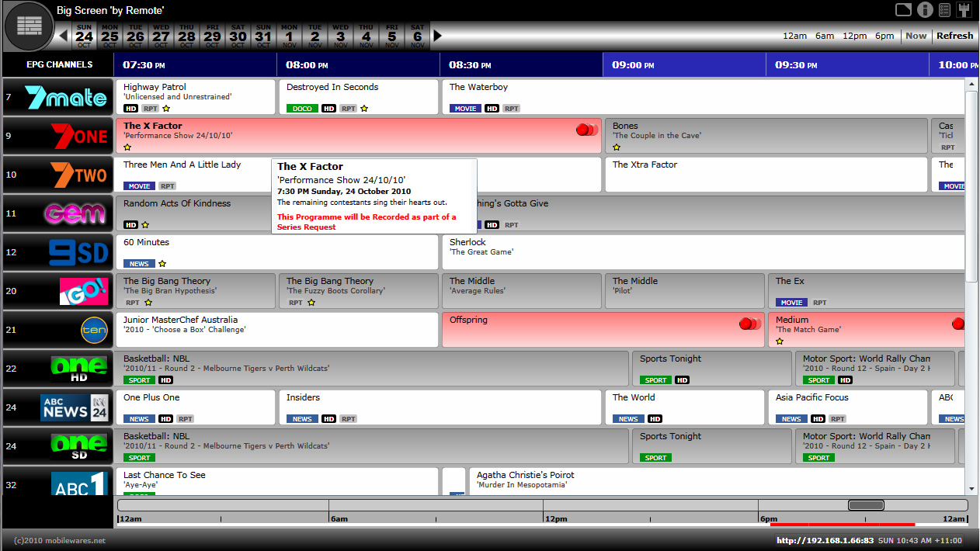
Task: Switch to Sat 6 Nov date tab
Action: click(x=417, y=36)
